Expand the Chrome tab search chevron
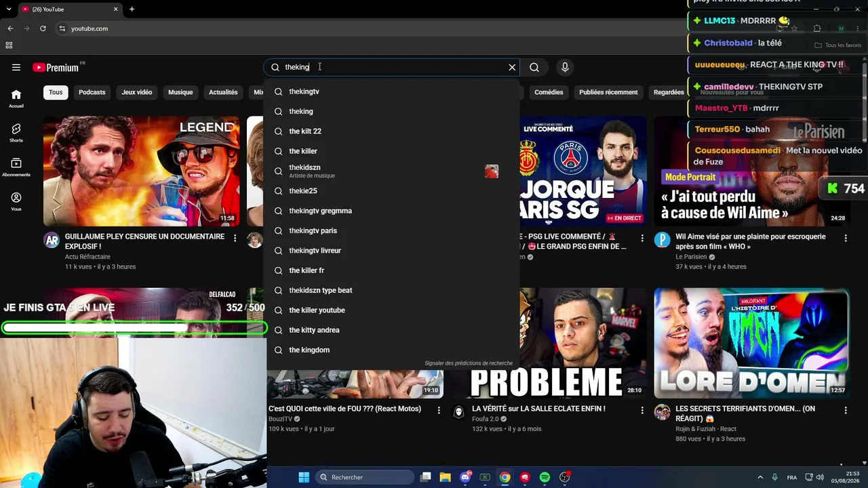The image size is (868, 488). [x=9, y=9]
